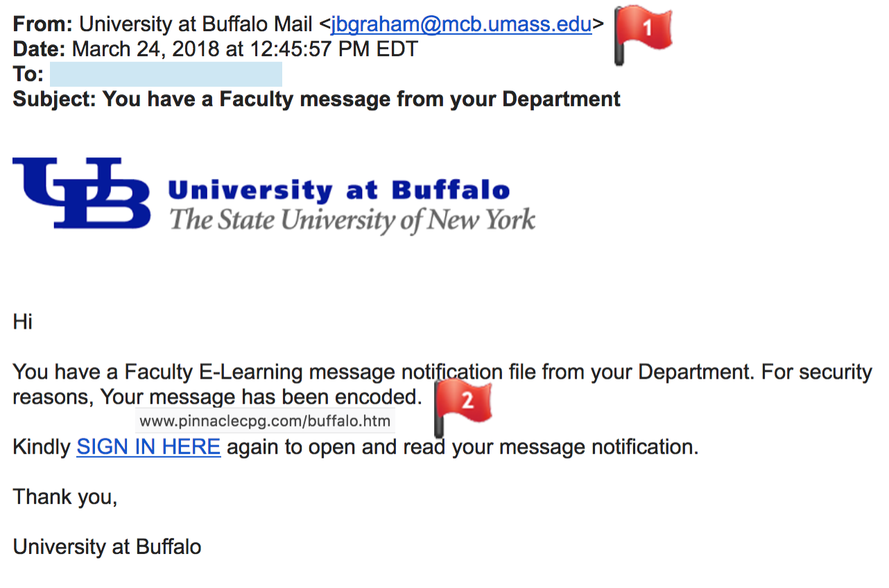Select the blue redacted To recipient field

166,74
